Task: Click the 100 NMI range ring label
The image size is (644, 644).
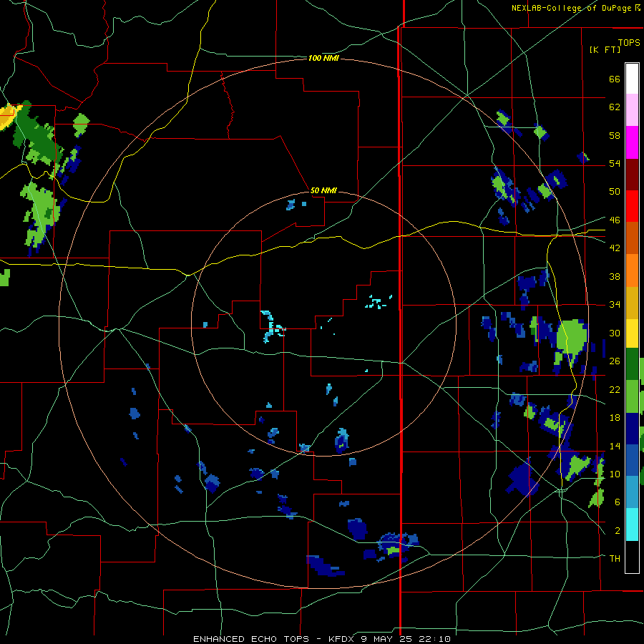Action: pos(323,59)
